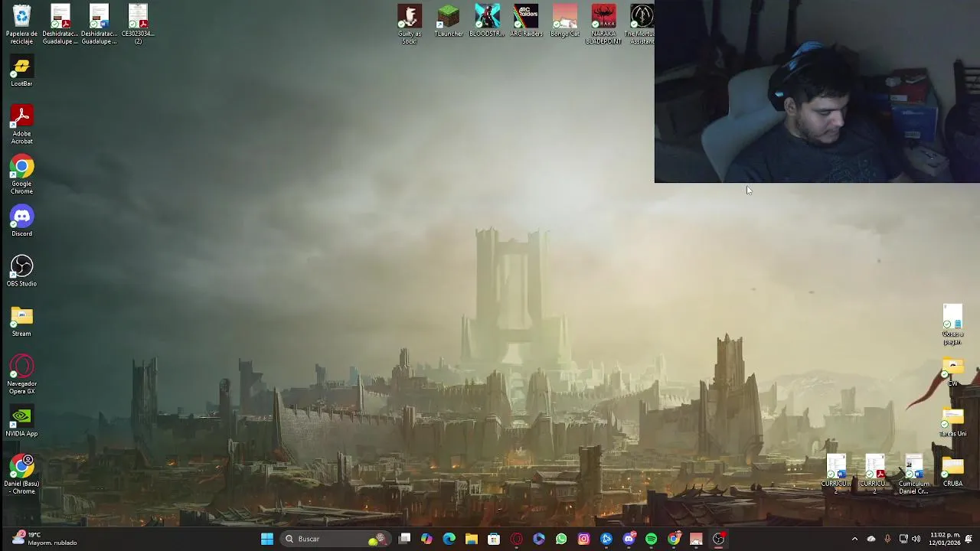Open the CRUBA folder
Viewport: 980px width, 551px height.
(x=952, y=471)
